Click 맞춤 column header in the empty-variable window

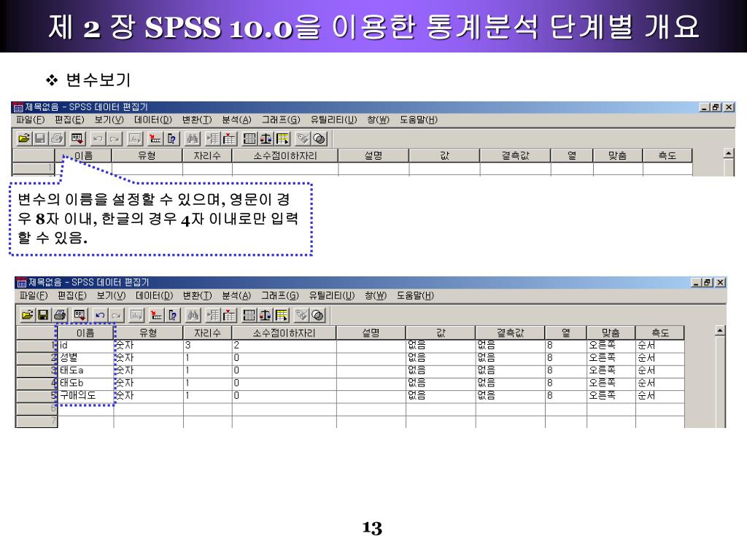(617, 155)
